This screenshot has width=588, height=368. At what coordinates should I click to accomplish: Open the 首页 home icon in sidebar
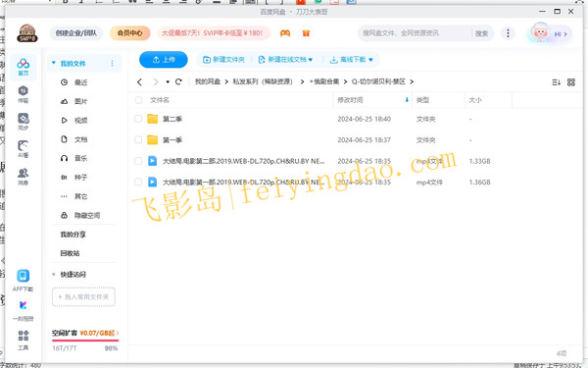24,67
